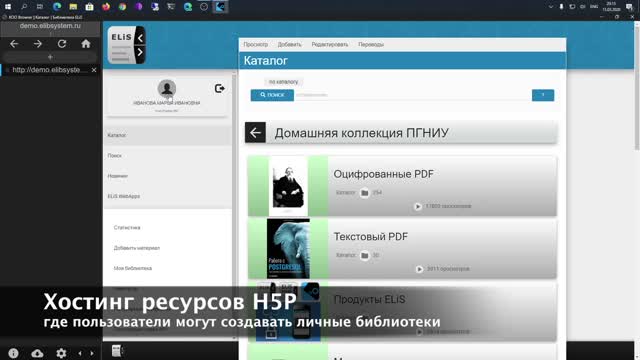Close the demo.elibsystem tab
Image resolution: width=640 pixels, height=360 pixels.
tap(94, 70)
